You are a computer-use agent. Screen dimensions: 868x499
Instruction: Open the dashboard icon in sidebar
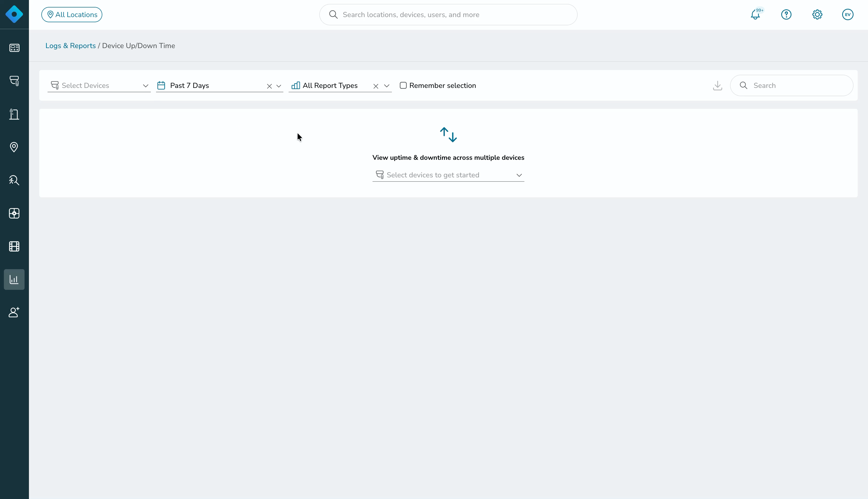pyautogui.click(x=14, y=48)
